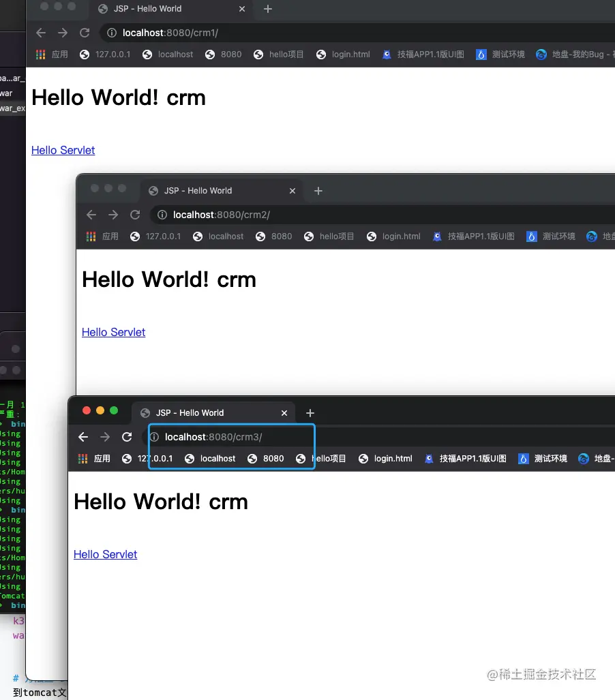Click yellow minimize button of crm3 window
615x700 pixels.
(x=100, y=411)
